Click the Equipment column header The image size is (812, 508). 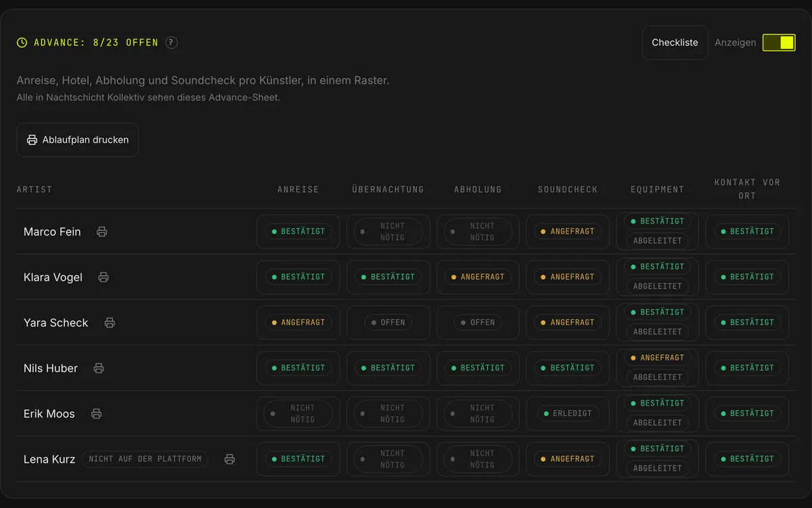click(x=657, y=190)
